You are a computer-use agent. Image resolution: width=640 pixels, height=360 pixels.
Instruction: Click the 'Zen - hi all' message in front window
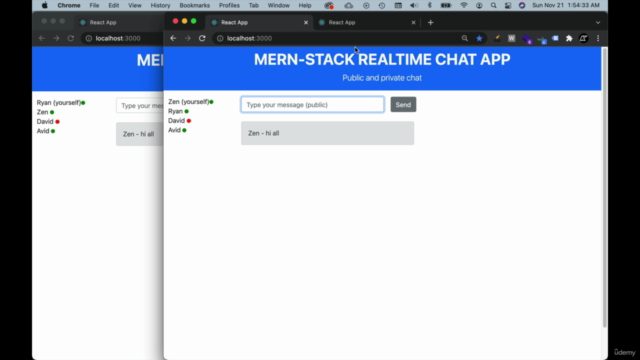(327, 133)
